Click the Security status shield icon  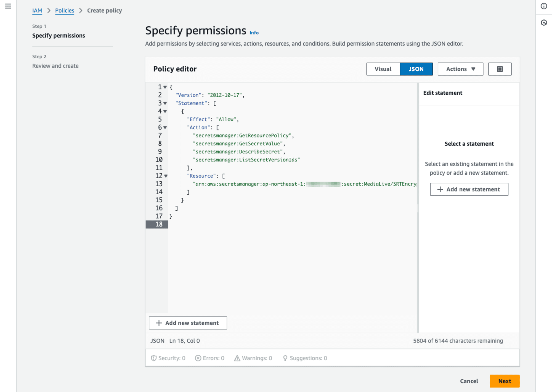pos(154,358)
